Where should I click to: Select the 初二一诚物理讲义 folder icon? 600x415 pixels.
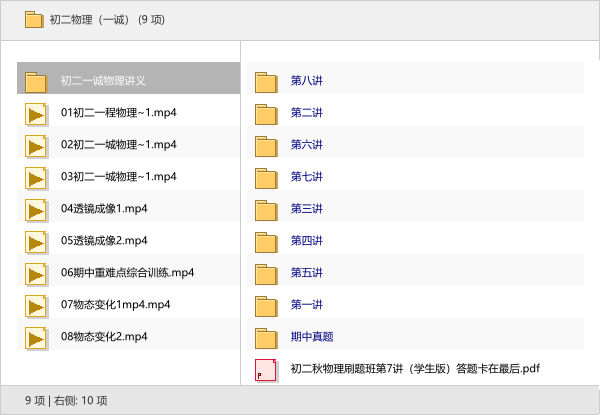(x=36, y=81)
